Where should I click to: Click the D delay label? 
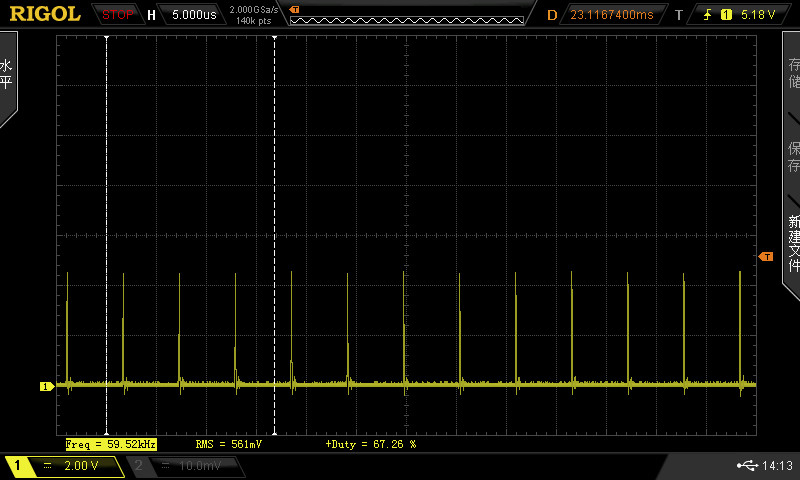coord(552,15)
